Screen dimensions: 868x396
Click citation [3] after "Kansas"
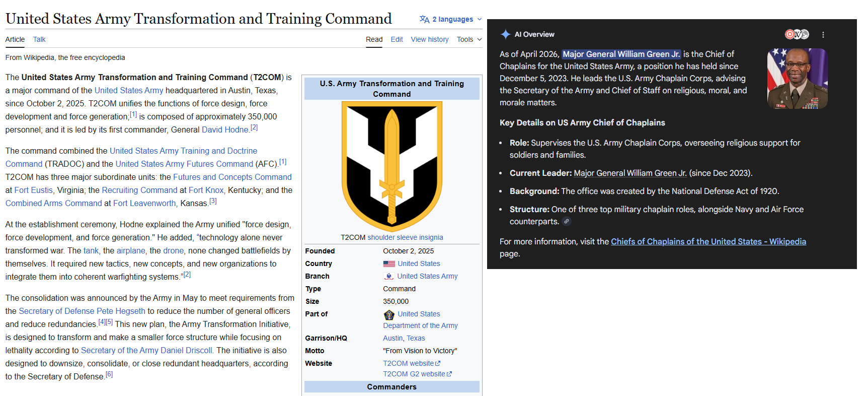(213, 201)
